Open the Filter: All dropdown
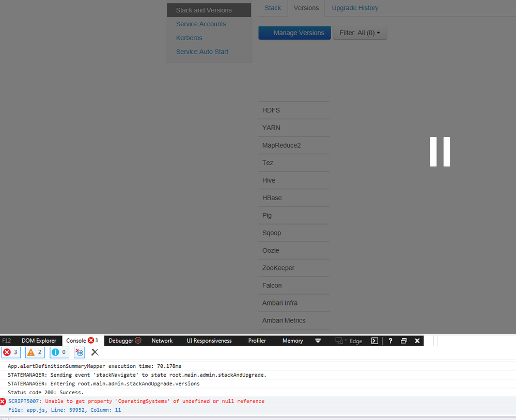The image size is (516, 420). coord(360,33)
